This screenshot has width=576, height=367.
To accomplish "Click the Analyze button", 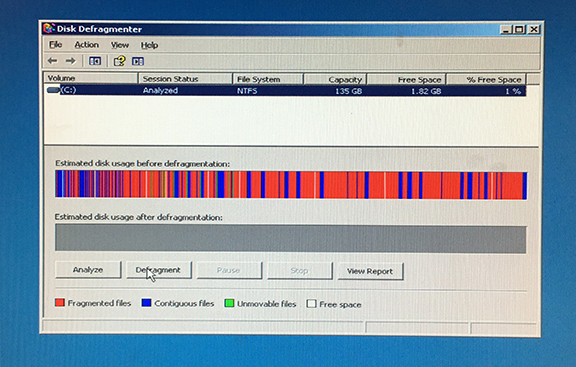I will pos(88,270).
